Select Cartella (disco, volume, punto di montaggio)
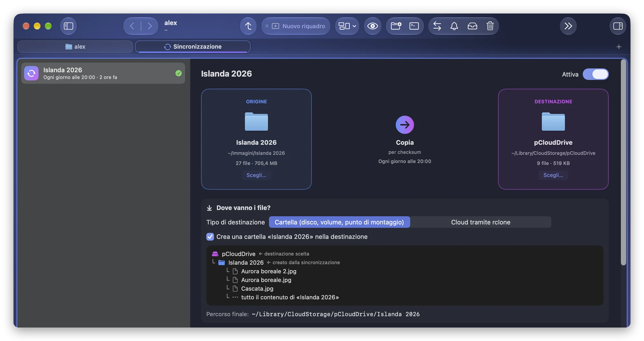 coord(339,222)
